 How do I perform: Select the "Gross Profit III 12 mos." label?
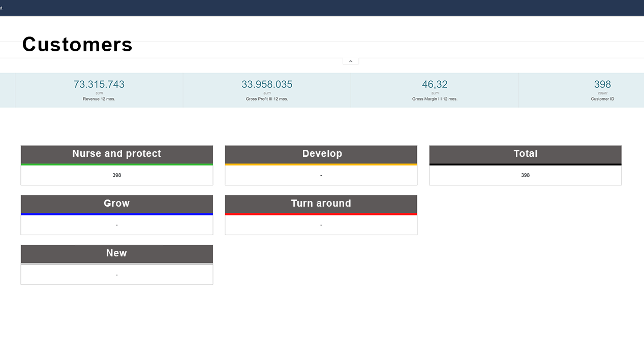pyautogui.click(x=267, y=99)
